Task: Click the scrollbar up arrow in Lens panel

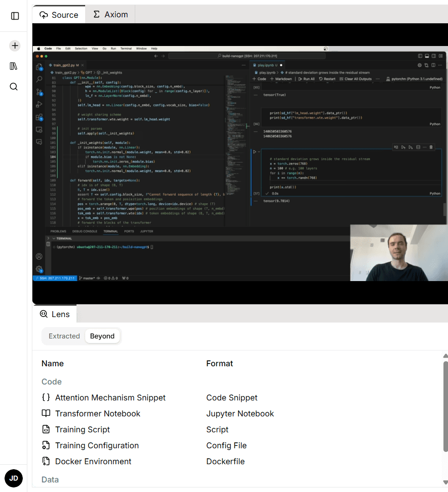Action: tap(445, 356)
